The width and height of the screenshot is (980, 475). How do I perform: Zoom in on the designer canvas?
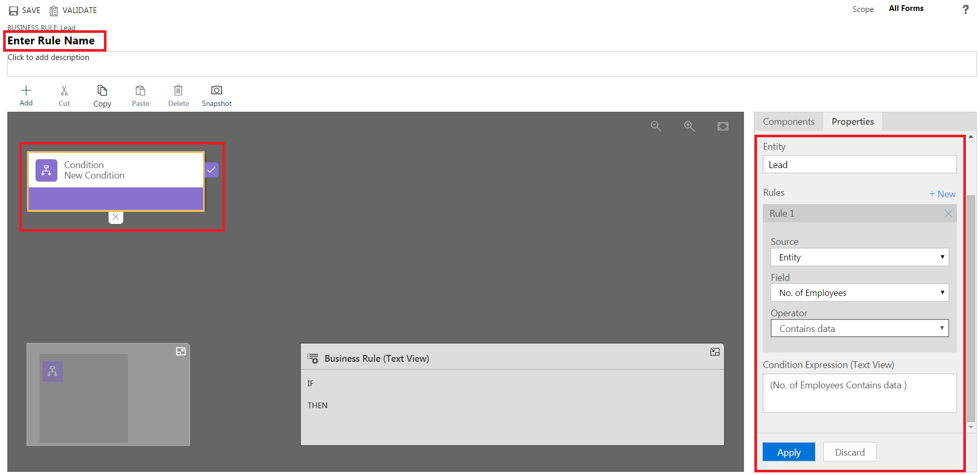(689, 126)
